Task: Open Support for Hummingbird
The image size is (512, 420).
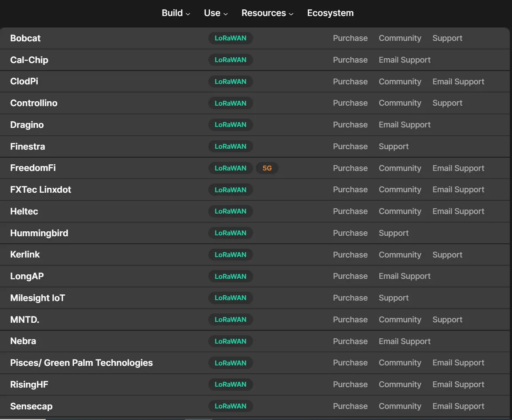Action: tap(393, 233)
